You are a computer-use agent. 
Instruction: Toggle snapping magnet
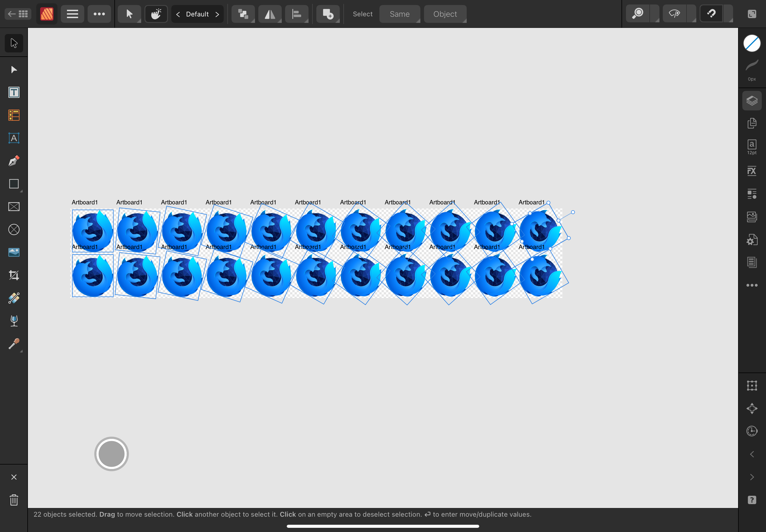711,14
